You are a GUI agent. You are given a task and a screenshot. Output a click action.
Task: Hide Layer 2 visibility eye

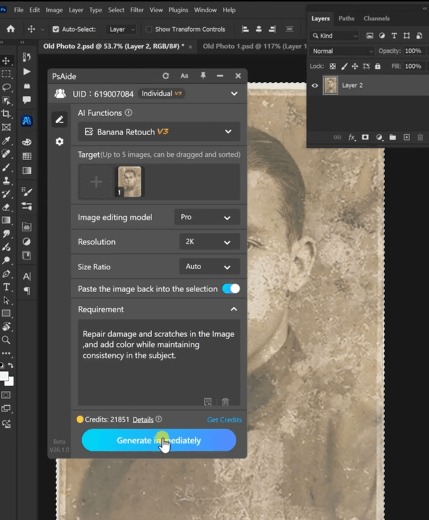315,86
